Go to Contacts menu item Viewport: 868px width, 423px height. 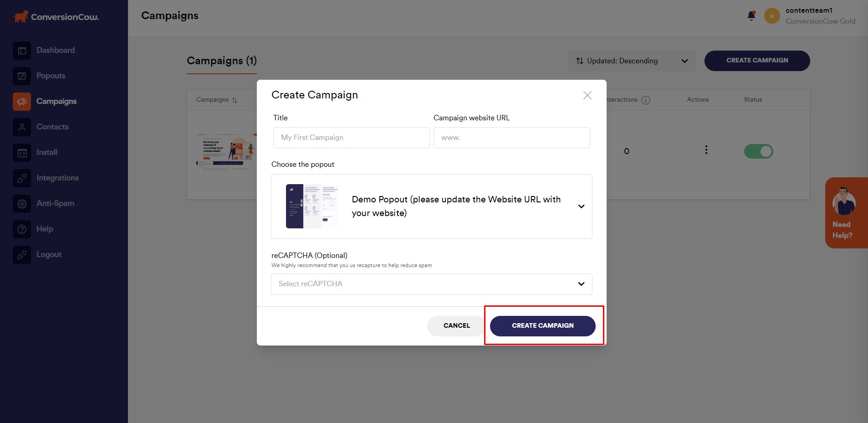tap(52, 127)
